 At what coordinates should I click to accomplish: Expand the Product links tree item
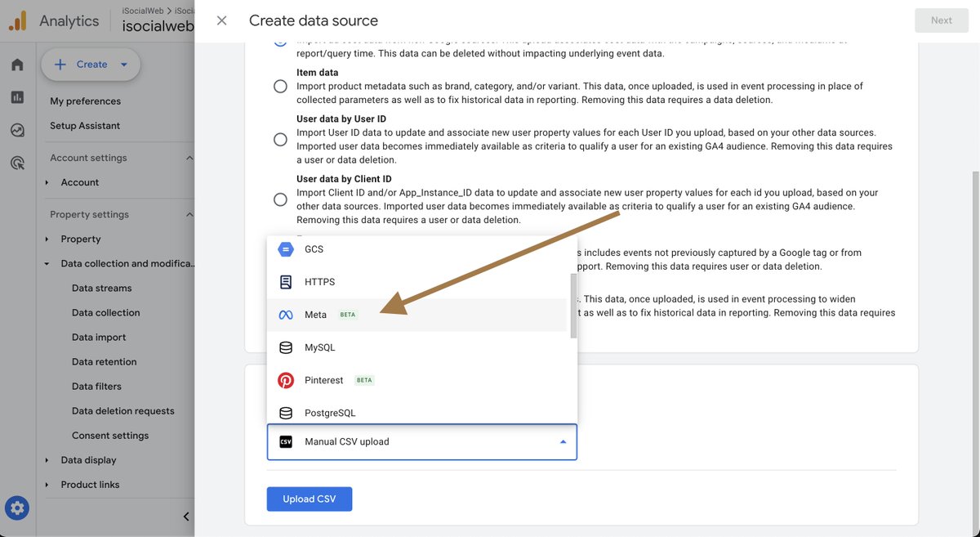tap(47, 485)
